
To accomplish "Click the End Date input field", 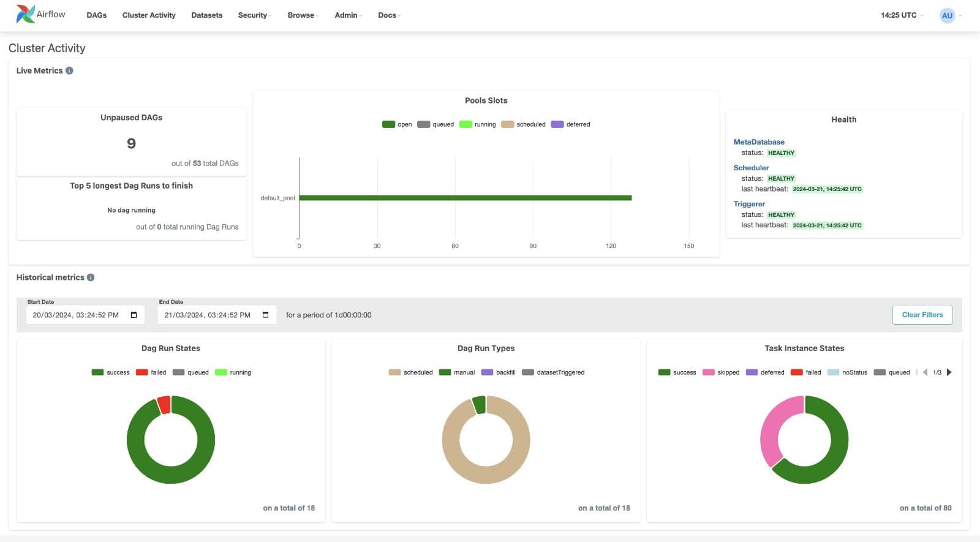I will pyautogui.click(x=217, y=315).
